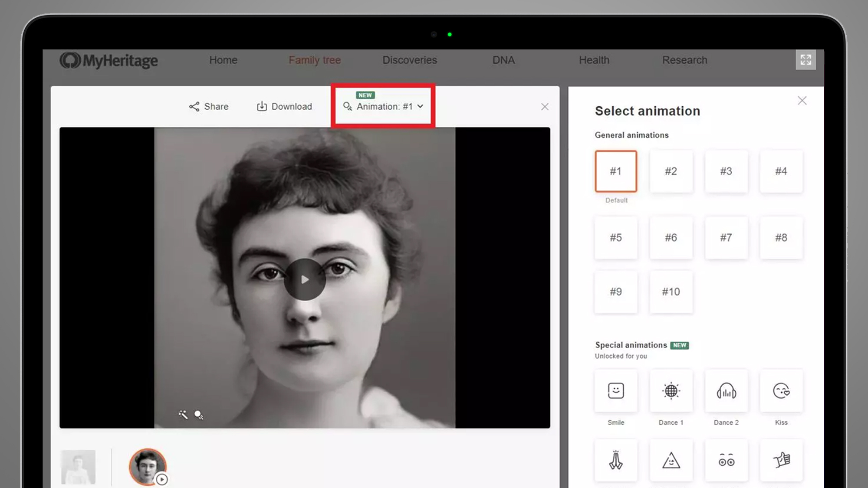Select the triangle face animation
This screenshot has width=868, height=488.
tap(671, 461)
